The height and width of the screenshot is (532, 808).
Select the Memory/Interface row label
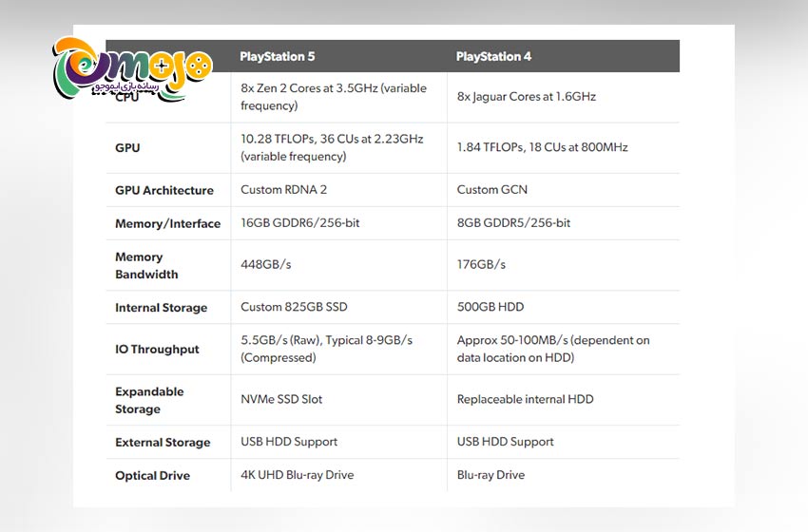coord(167,223)
